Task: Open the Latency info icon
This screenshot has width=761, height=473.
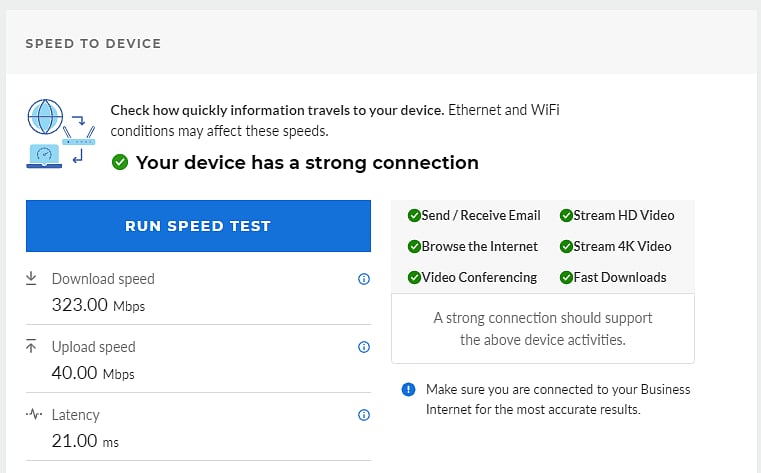Action: [x=364, y=415]
